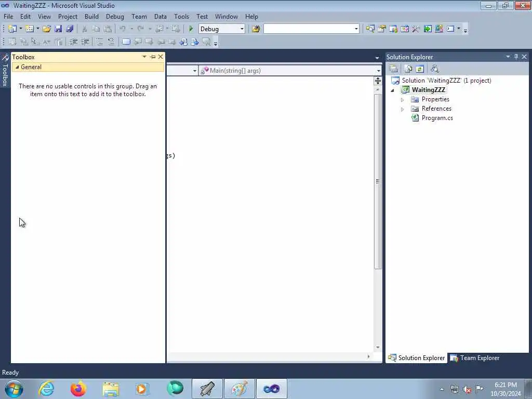532x399 pixels.
Task: Open Internet Explorer from the taskbar
Action: point(46,389)
